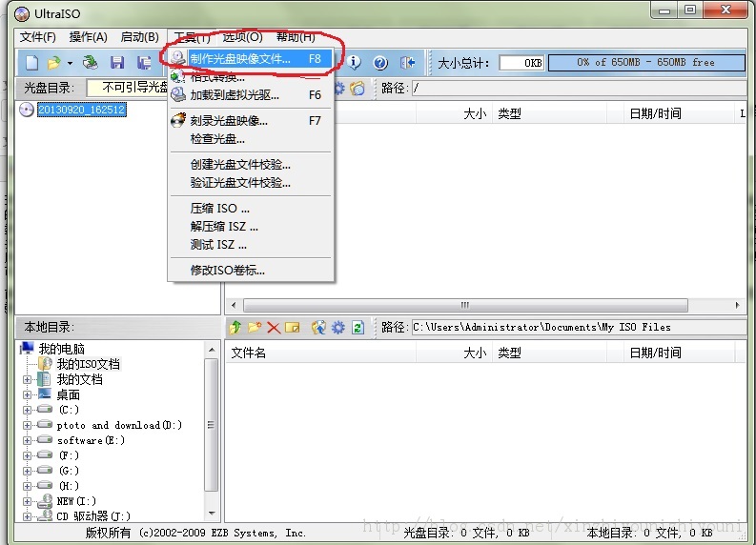Click the 文件名 column header in local list
756x545 pixels.
coord(320,353)
